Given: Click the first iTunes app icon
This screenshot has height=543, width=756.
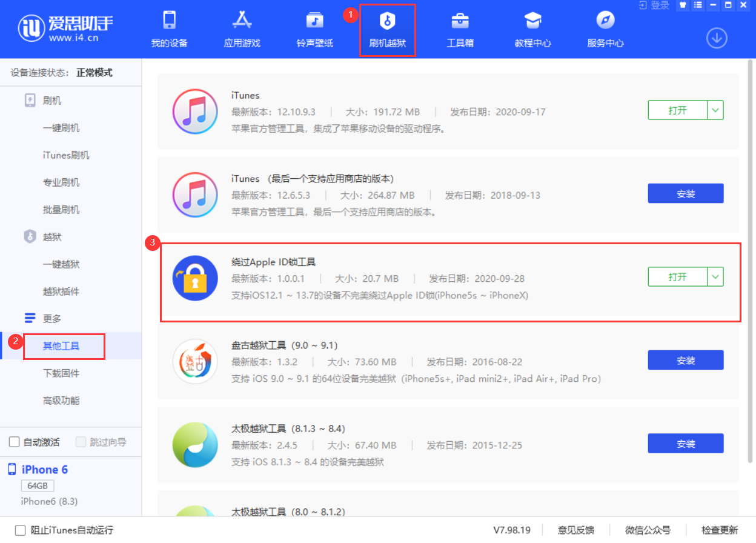Looking at the screenshot, I should [x=194, y=112].
